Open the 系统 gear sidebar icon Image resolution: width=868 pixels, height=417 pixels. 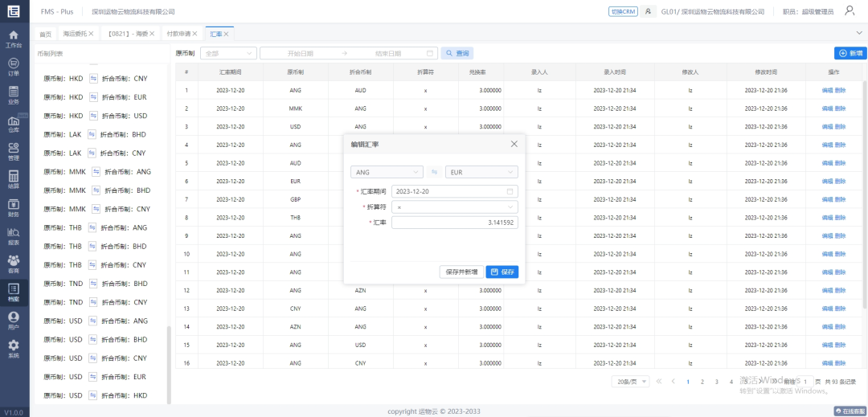[x=14, y=349]
